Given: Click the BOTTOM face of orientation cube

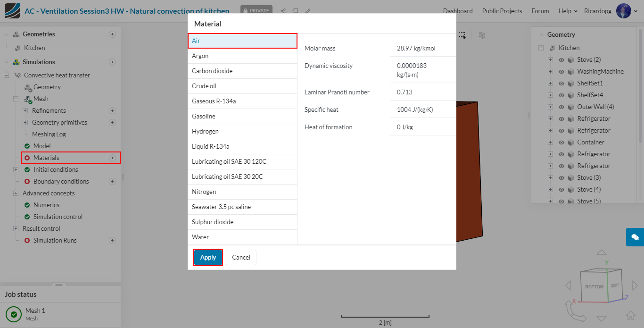Looking at the screenshot, I should (594, 286).
